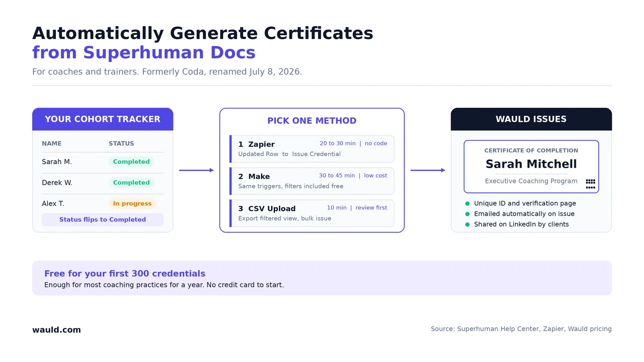The image size is (644, 362).
Task: Open the wauld.com link
Action: [56, 330]
